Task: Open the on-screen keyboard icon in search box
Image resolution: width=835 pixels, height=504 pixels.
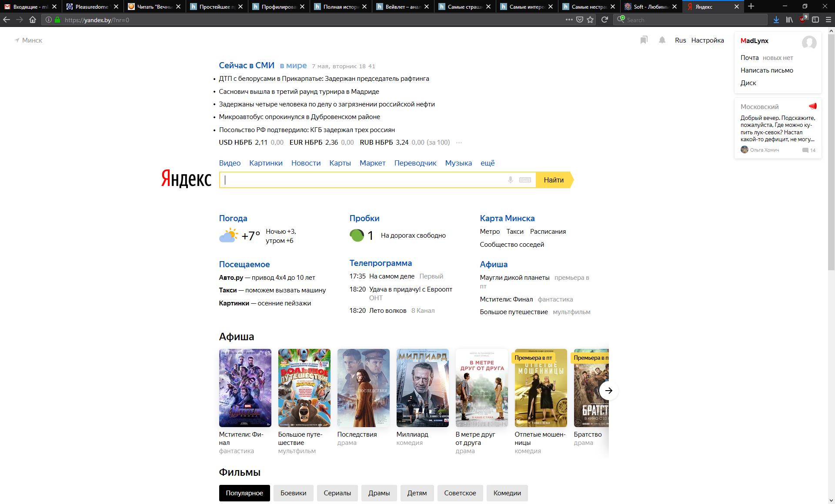Action: 525,180
